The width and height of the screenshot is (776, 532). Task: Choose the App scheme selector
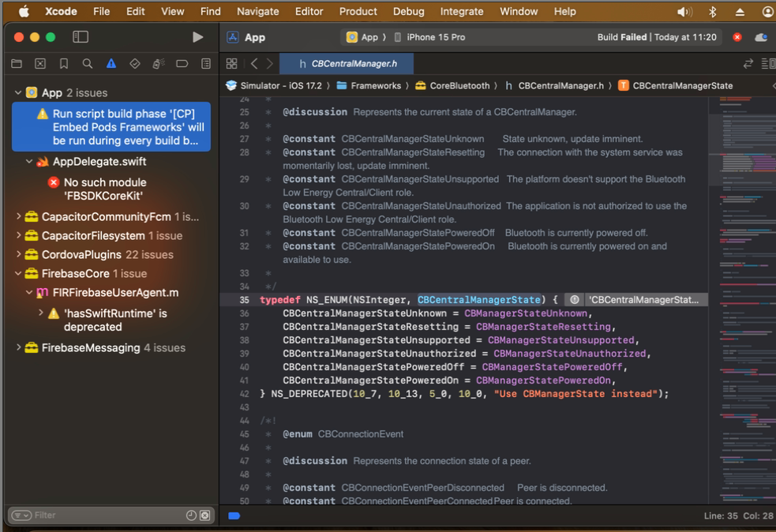coord(363,37)
